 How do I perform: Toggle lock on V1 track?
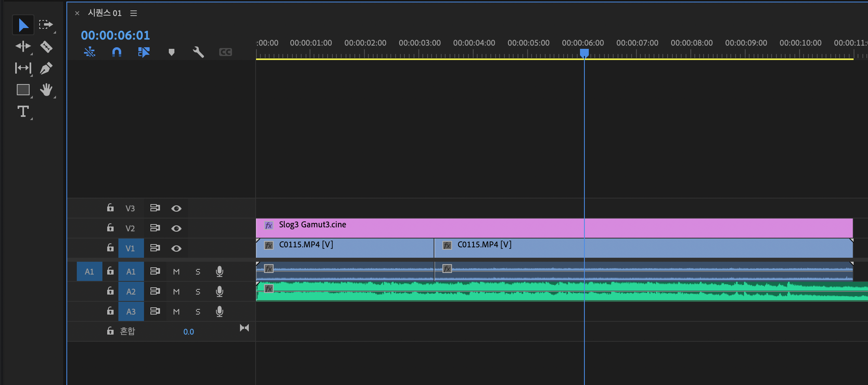(110, 248)
